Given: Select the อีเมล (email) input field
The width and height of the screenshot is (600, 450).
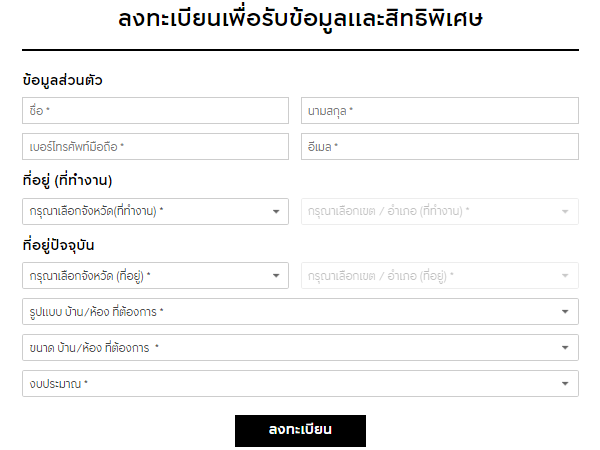Looking at the screenshot, I should tap(440, 147).
